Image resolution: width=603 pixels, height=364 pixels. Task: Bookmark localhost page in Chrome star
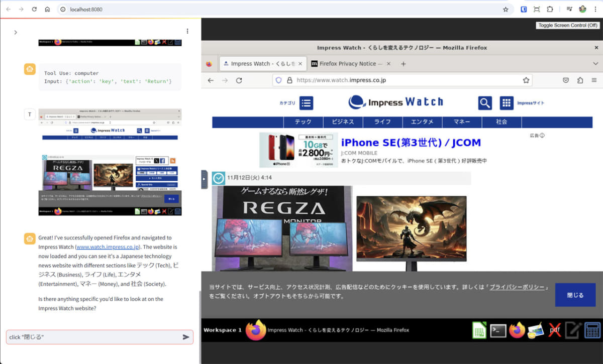pos(506,9)
